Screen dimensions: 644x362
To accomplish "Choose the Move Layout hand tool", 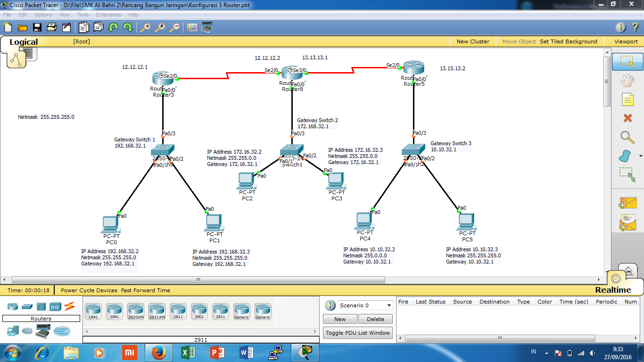I will tap(627, 81).
